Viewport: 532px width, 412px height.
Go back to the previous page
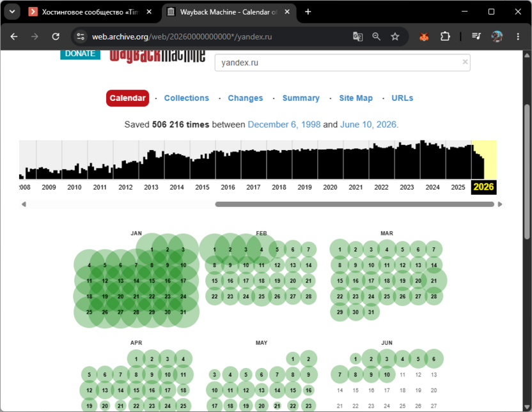point(14,36)
